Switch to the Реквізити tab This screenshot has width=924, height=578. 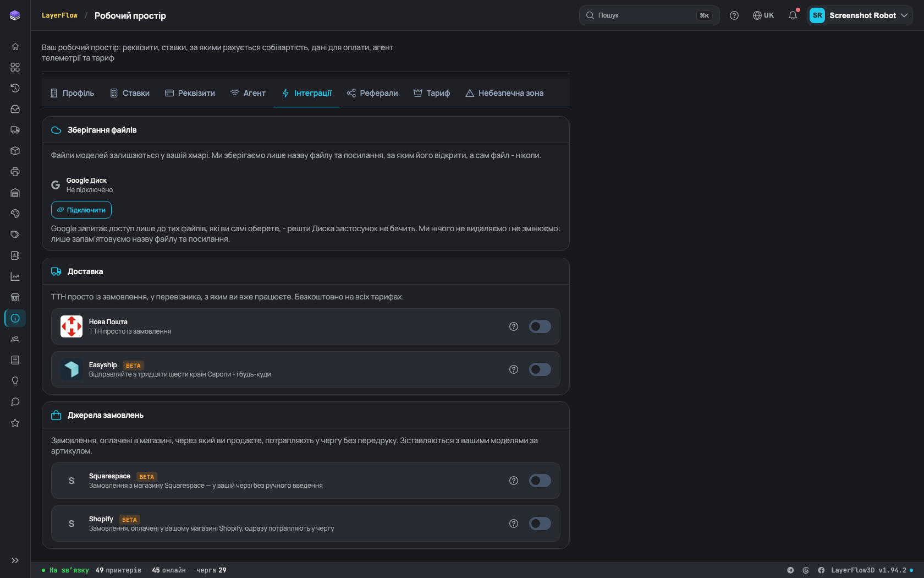point(190,93)
